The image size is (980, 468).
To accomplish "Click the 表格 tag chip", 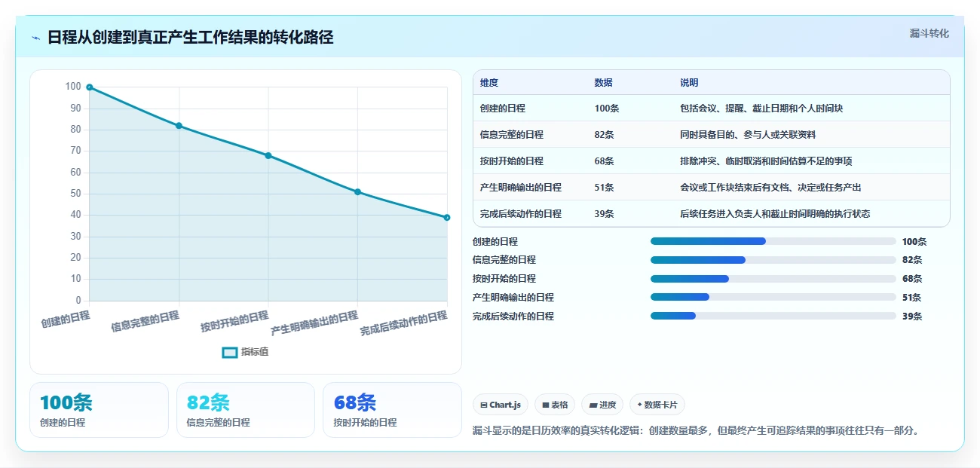I will (555, 405).
